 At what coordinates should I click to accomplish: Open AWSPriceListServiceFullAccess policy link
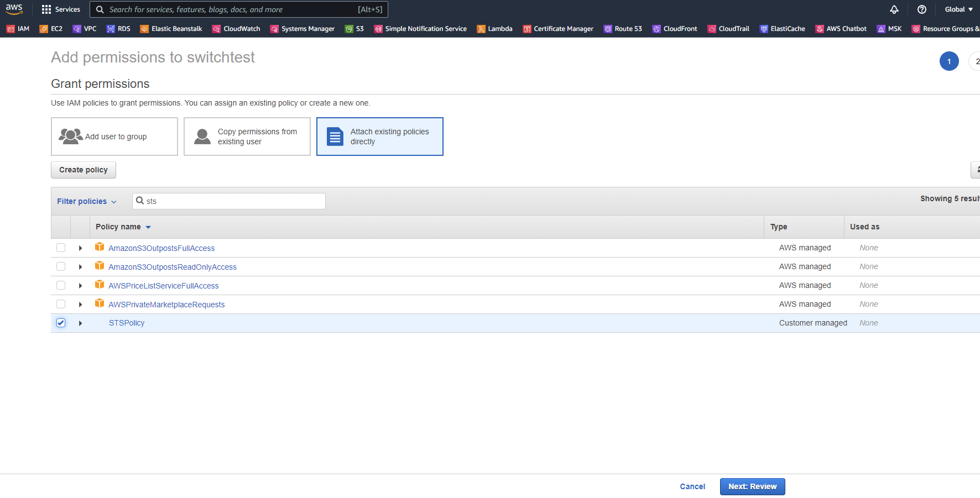coord(164,286)
